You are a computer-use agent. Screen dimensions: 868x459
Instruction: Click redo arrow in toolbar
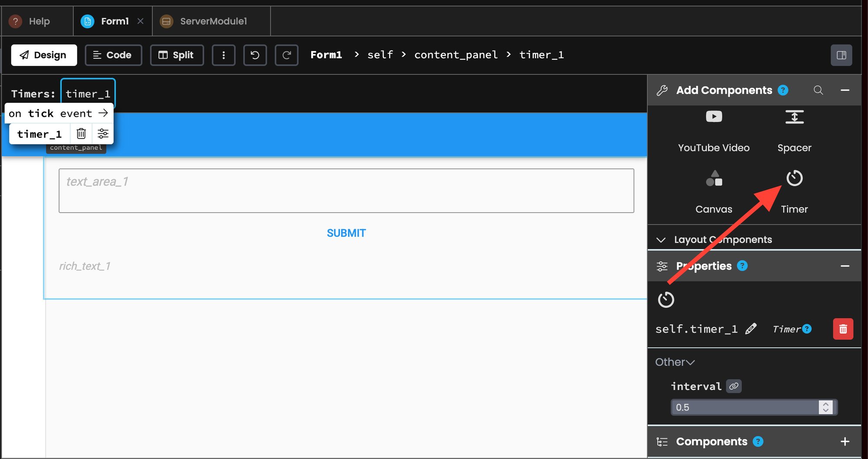tap(286, 55)
